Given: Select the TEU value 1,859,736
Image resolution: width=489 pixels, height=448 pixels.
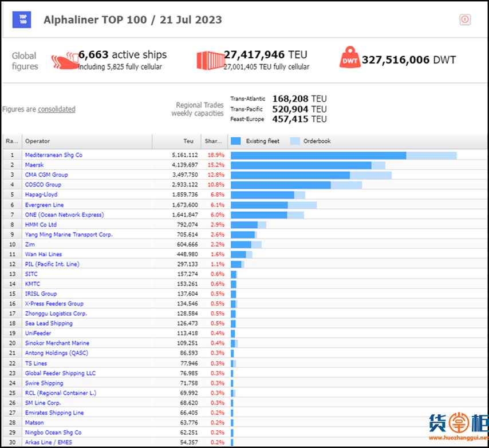Looking at the screenshot, I should 185,195.
